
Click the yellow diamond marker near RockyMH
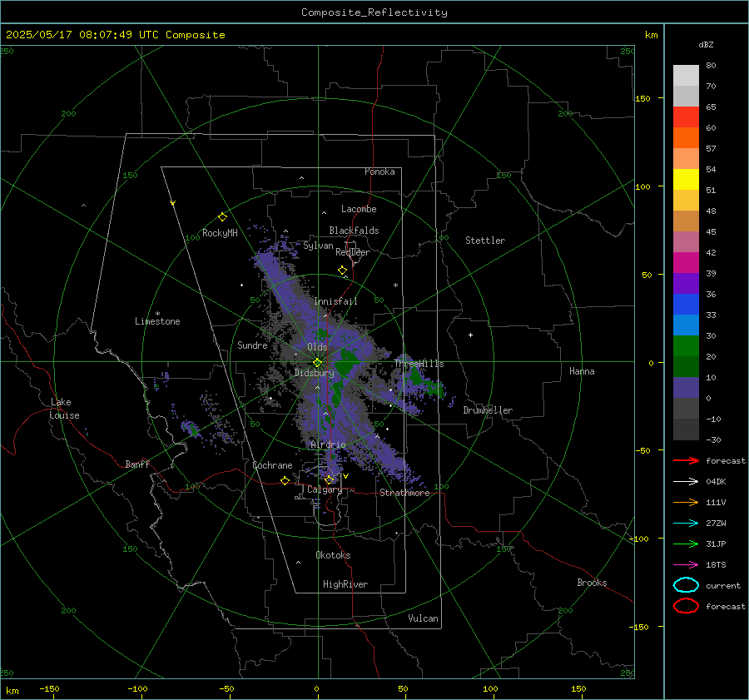pyautogui.click(x=222, y=217)
